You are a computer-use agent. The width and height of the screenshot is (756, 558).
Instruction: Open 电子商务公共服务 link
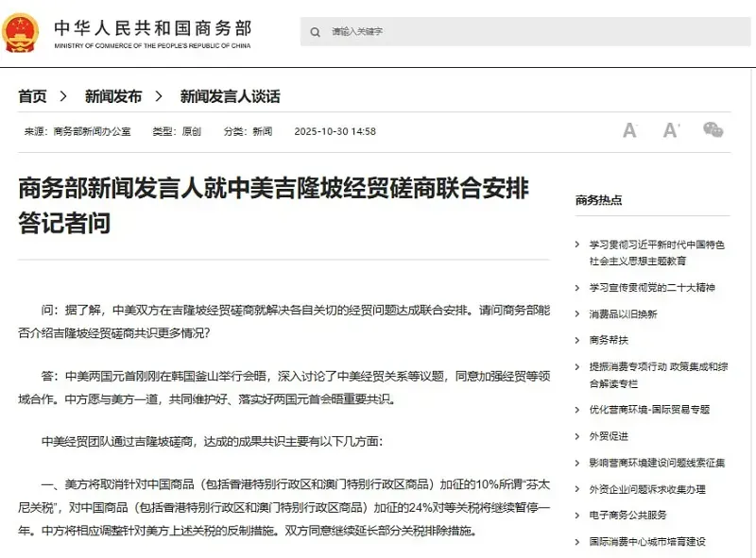[627, 515]
